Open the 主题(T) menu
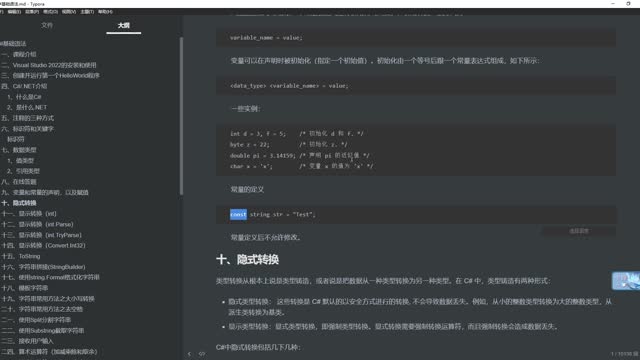This screenshot has width=640, height=360. click(x=87, y=12)
